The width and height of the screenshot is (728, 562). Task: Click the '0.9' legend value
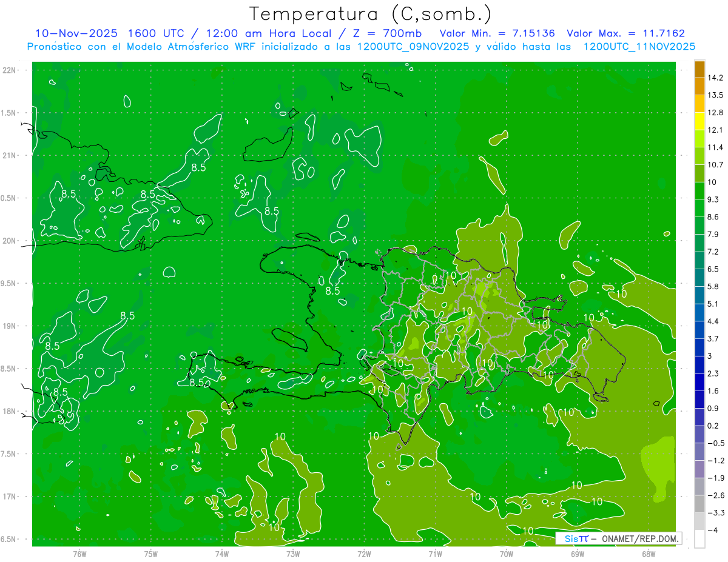713,409
